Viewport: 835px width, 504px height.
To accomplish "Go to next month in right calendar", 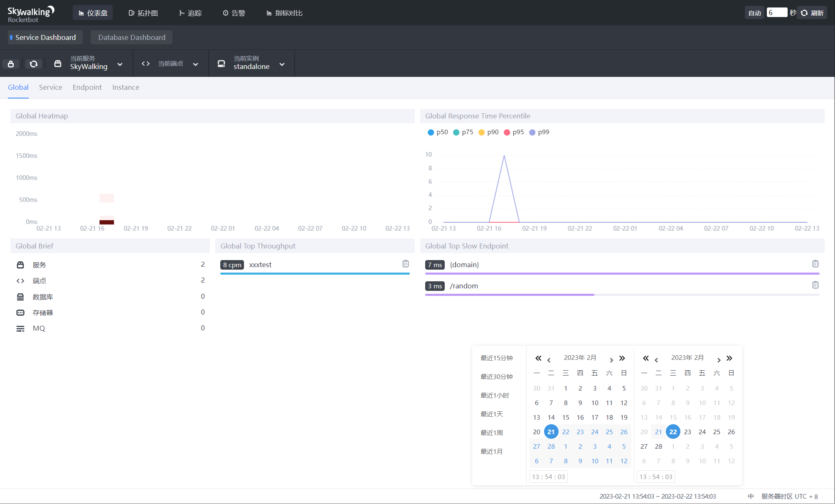I will (x=719, y=360).
